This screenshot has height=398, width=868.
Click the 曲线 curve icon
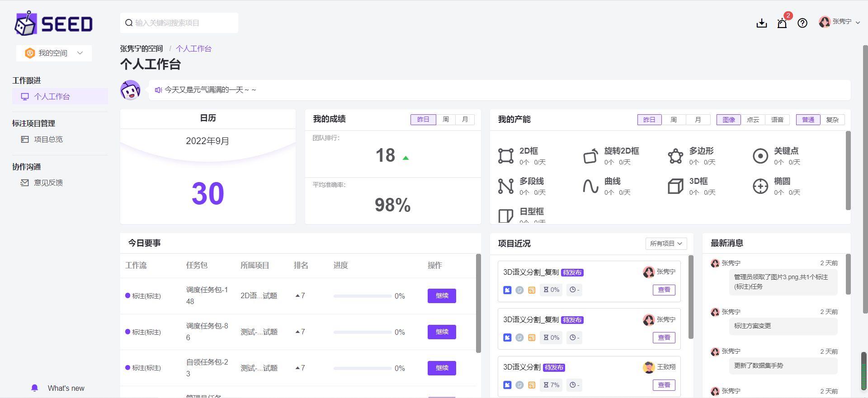pyautogui.click(x=590, y=186)
